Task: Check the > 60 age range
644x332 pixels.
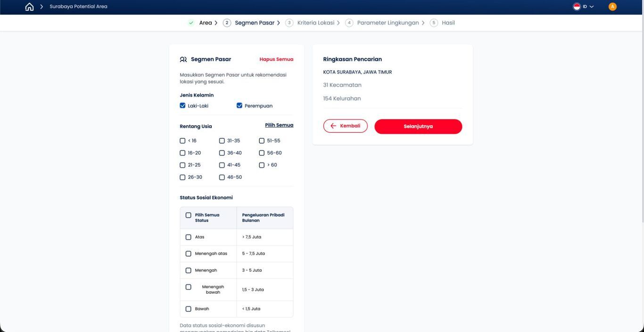Action: (262, 165)
